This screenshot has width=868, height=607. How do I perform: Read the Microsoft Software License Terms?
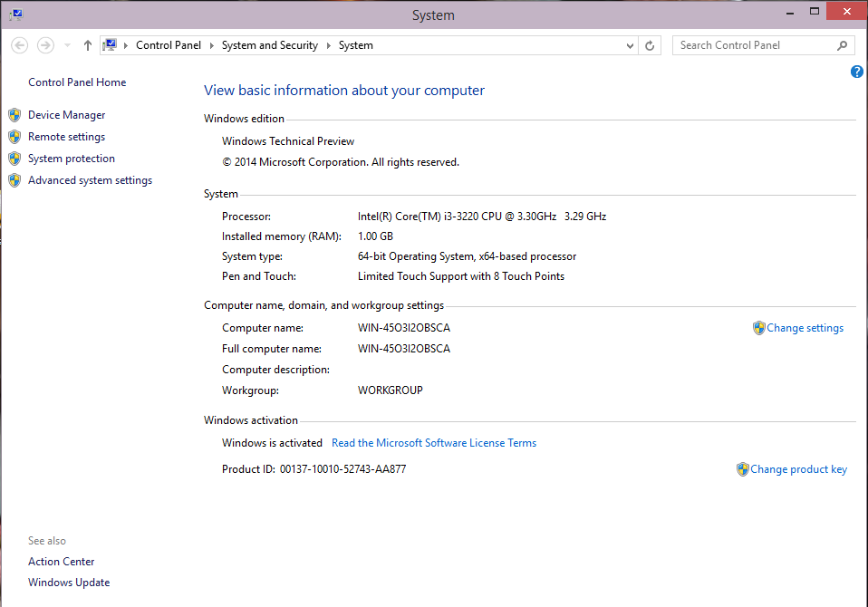coord(434,443)
